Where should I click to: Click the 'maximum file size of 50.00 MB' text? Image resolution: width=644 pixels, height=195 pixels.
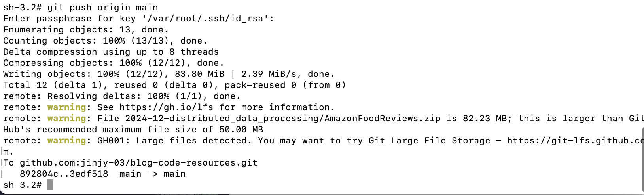tap(183, 130)
